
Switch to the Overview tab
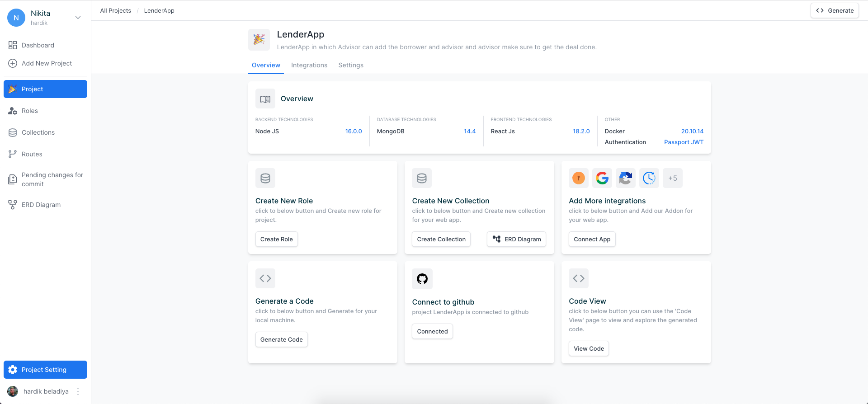266,65
